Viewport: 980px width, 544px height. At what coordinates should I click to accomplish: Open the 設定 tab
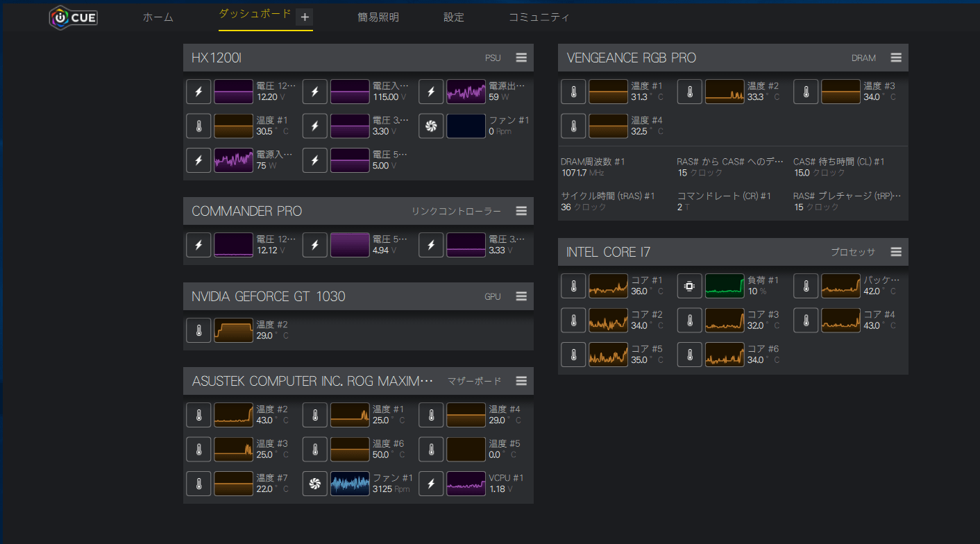pos(454,17)
